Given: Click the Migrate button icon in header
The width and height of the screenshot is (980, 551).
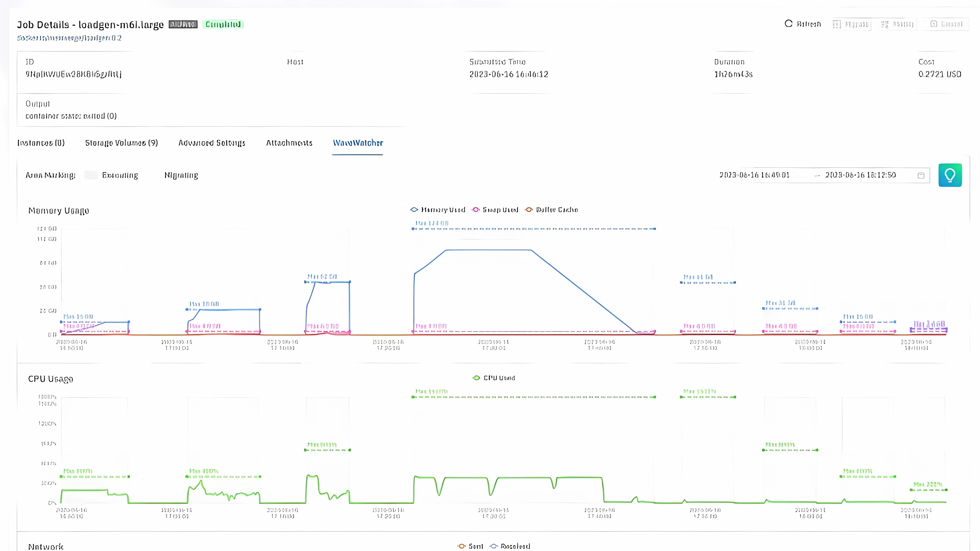Looking at the screenshot, I should coord(836,24).
